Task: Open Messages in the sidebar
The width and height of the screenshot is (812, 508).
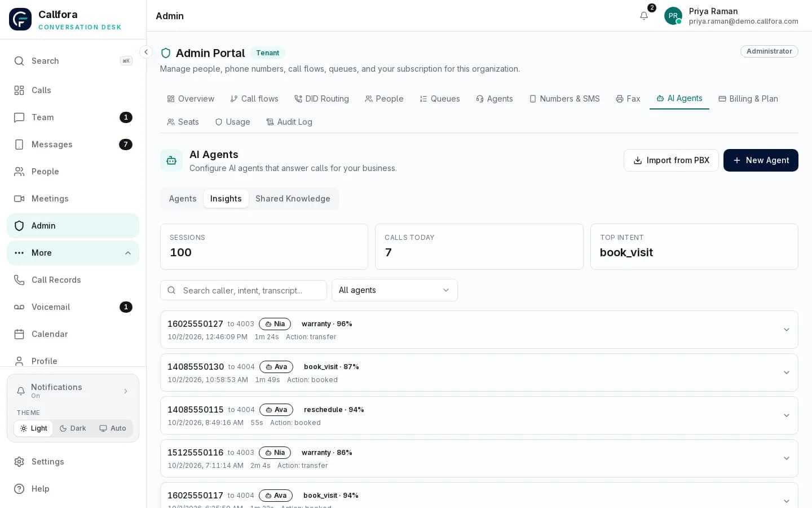Action: pos(73,144)
